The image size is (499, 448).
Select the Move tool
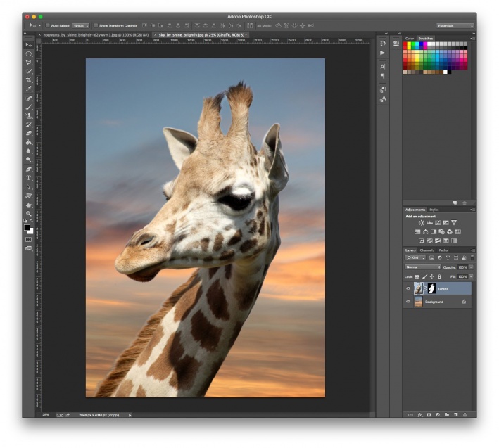pos(29,44)
